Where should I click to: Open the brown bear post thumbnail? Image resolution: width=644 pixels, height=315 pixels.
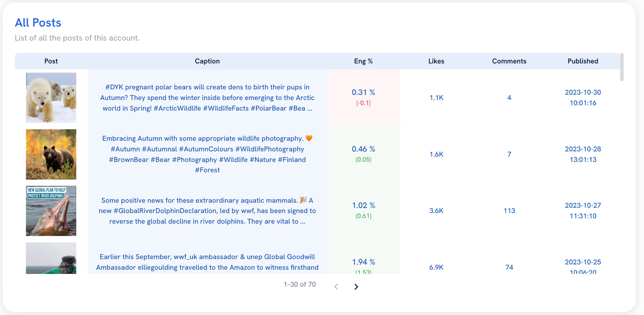[x=51, y=154]
